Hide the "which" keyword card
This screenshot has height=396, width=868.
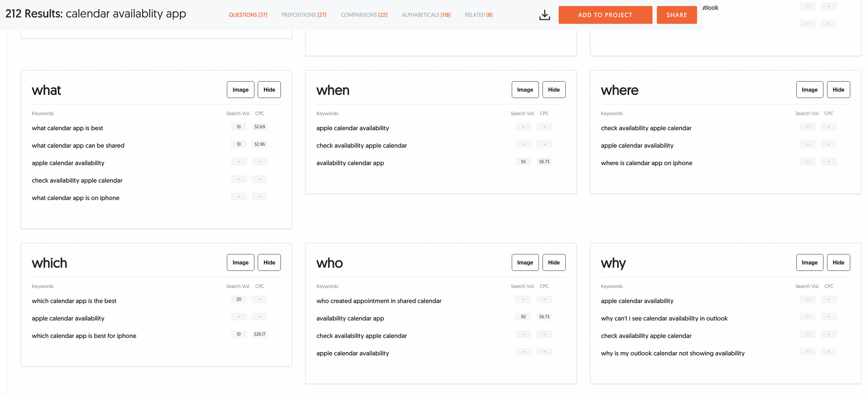click(x=269, y=262)
